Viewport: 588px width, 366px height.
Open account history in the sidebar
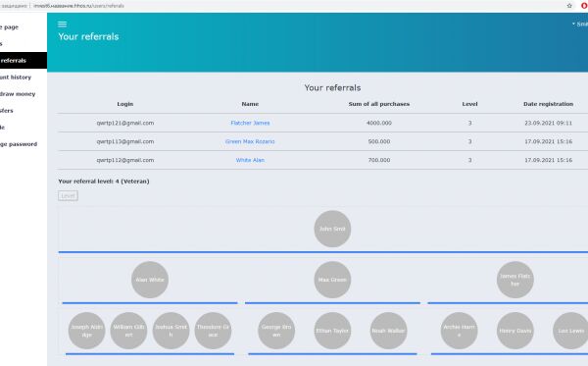pyautogui.click(x=16, y=78)
